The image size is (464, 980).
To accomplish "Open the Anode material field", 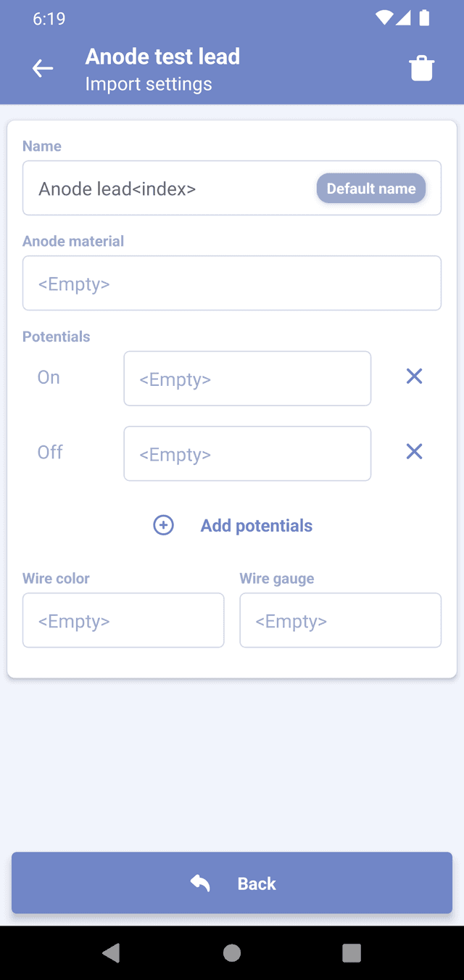I will pyautogui.click(x=232, y=284).
